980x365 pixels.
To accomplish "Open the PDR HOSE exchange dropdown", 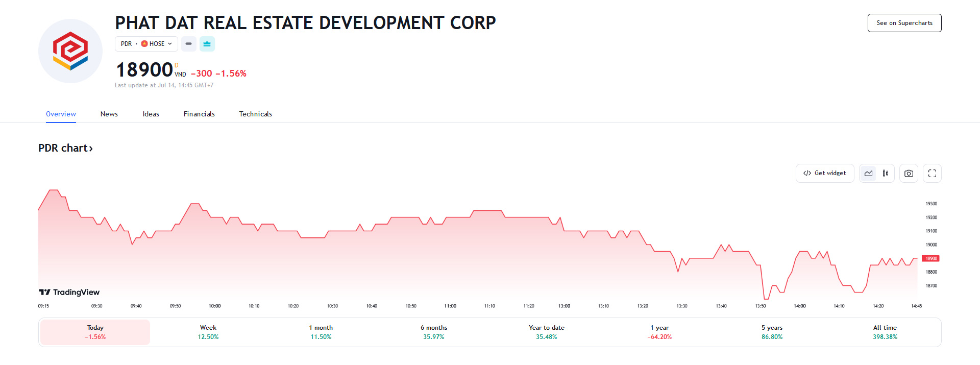I will click(x=146, y=44).
